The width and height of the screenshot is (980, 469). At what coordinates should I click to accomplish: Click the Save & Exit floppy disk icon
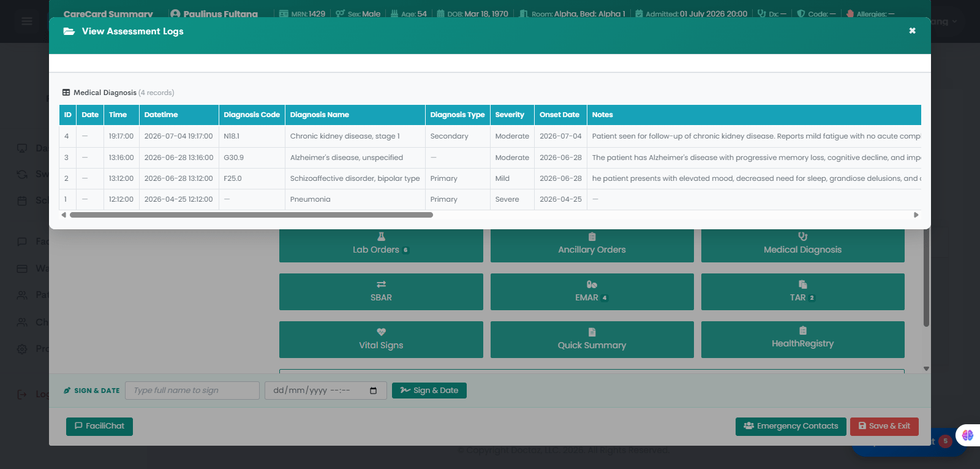pyautogui.click(x=862, y=426)
